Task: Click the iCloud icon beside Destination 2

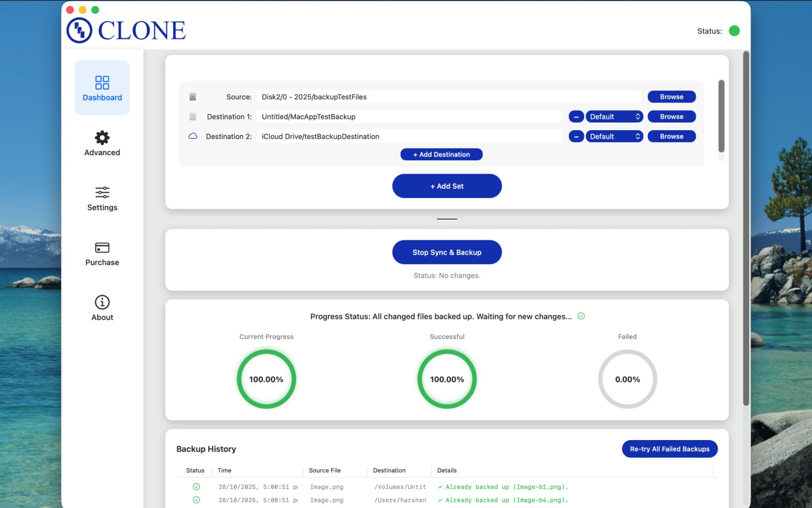Action: 193,136
